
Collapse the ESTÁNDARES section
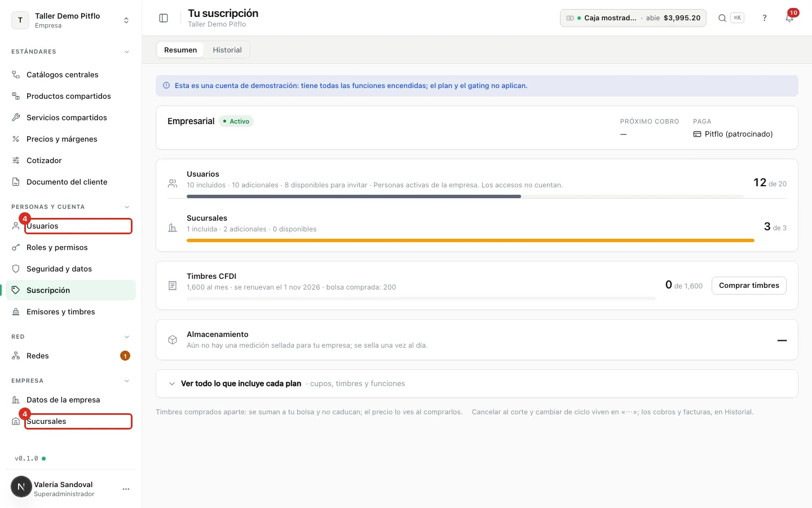(127, 52)
